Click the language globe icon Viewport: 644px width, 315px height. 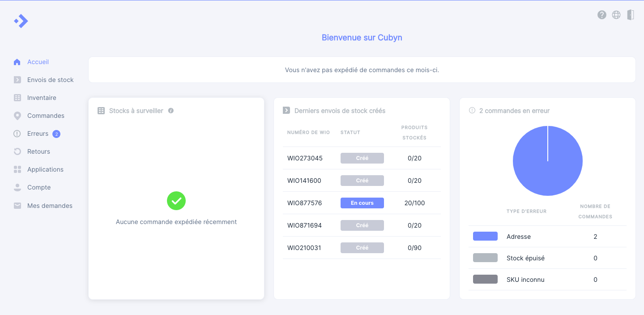click(x=616, y=15)
